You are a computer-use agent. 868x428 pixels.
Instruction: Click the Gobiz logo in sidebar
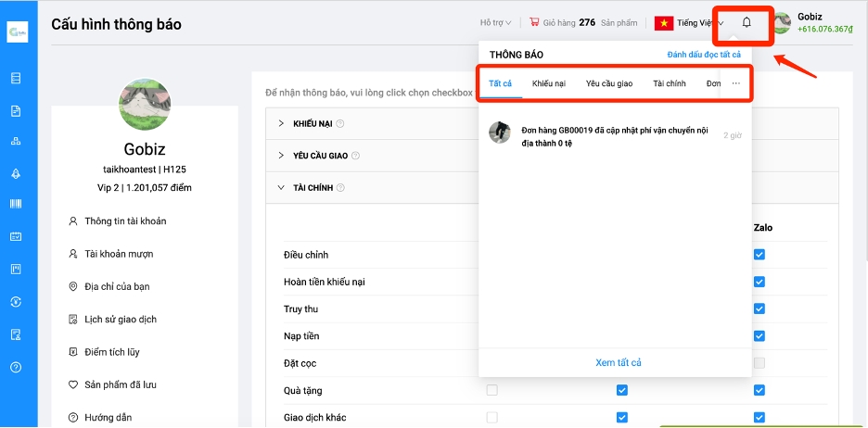[18, 33]
